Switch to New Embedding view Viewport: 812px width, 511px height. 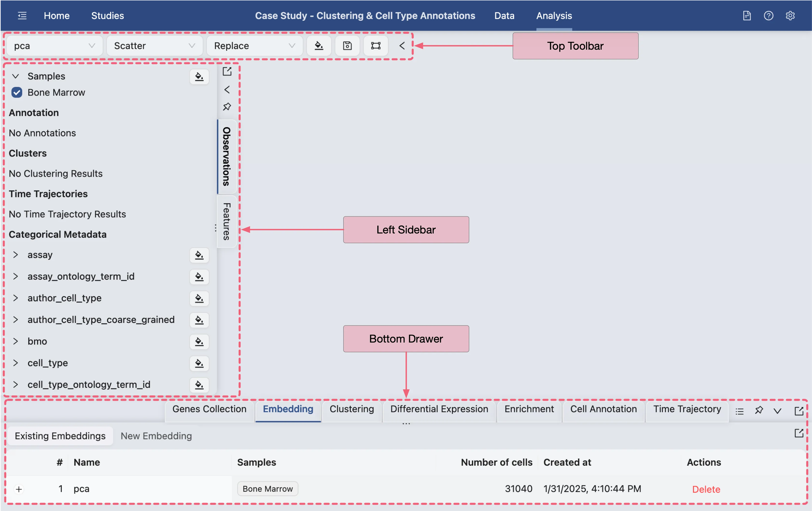[x=156, y=436]
